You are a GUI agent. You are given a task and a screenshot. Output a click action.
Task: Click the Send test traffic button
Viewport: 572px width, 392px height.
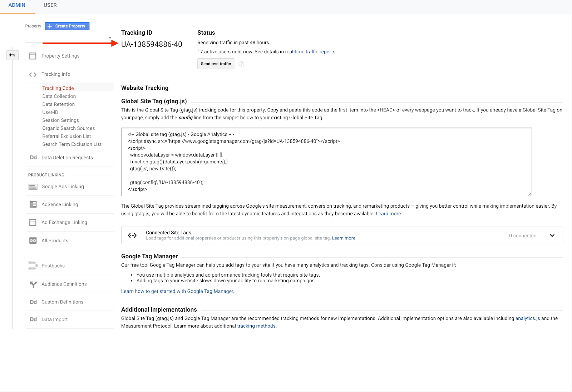(216, 64)
